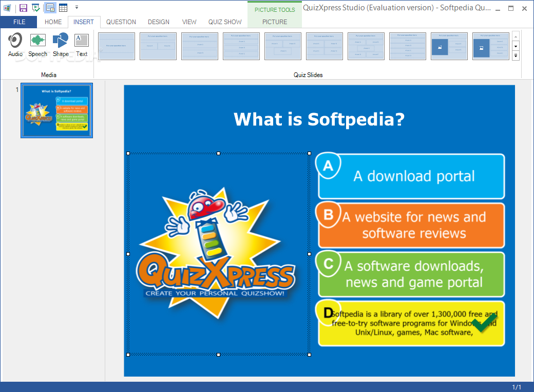Select slide 1 thumbnail in the slide panel
Screen dimensions: 534x392
pos(56,110)
